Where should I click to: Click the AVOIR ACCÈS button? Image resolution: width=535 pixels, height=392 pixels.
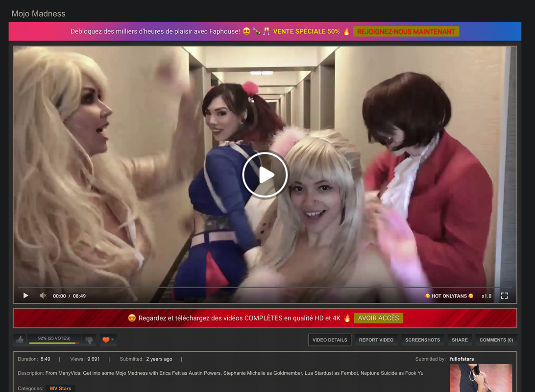(378, 318)
